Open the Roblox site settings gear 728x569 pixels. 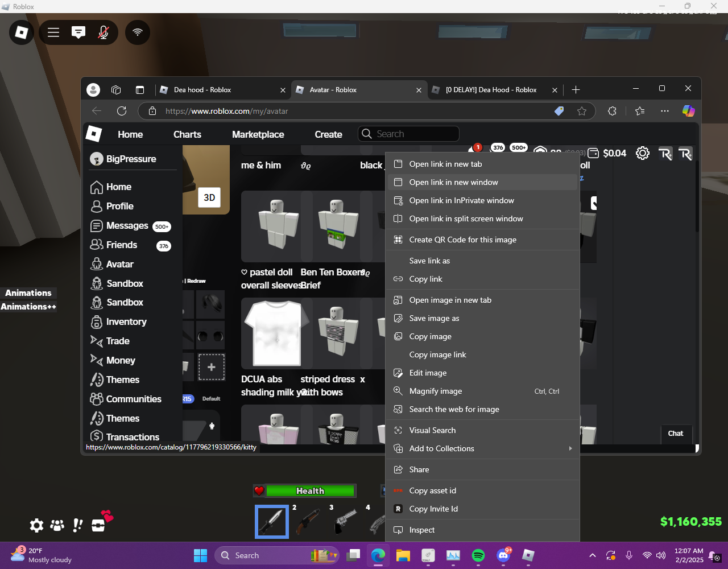tap(643, 153)
